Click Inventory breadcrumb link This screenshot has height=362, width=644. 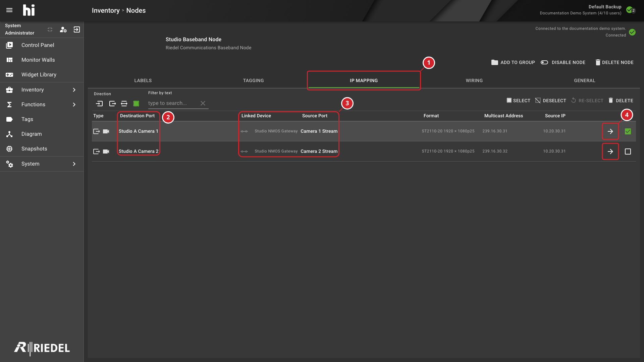pos(106,10)
